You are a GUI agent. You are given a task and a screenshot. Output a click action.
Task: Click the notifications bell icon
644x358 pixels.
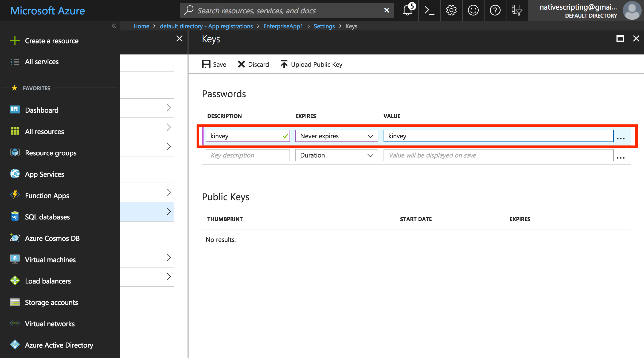point(408,10)
